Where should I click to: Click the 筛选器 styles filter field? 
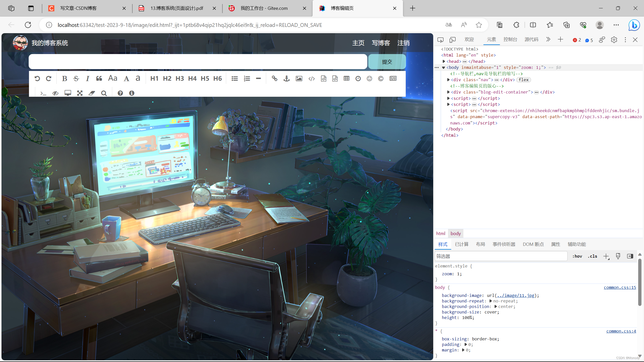[501, 256]
